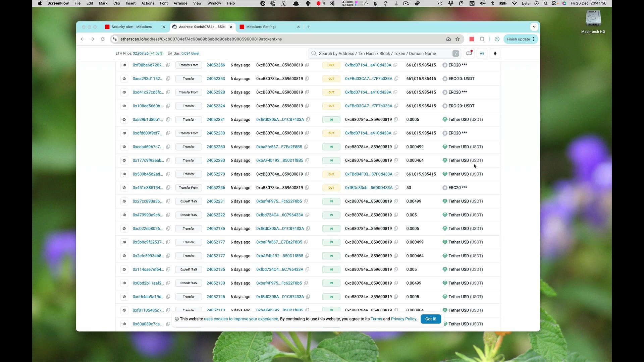Screen dimensions: 644x362
Task: Toggle Etherscan dark mode theme icon
Action: [482, 54]
